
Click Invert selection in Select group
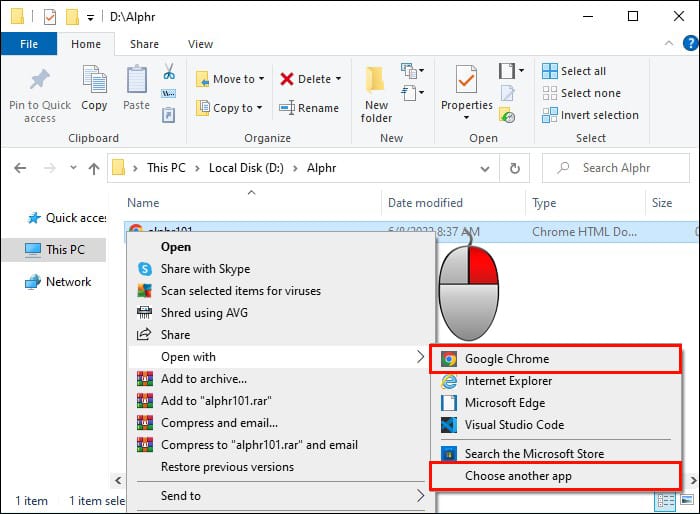(x=590, y=115)
